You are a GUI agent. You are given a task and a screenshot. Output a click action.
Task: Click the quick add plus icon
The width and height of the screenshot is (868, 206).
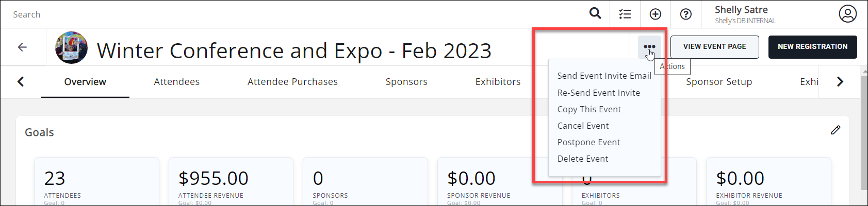point(655,14)
